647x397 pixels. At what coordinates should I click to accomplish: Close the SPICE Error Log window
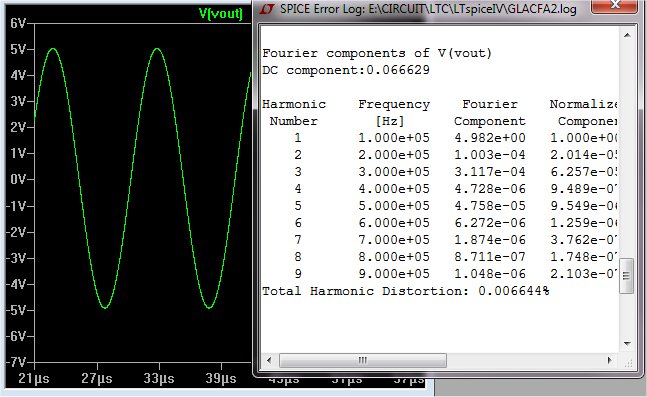(615, 6)
